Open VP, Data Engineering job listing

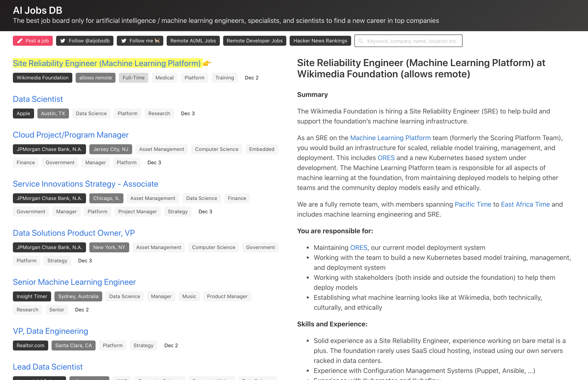[50, 331]
